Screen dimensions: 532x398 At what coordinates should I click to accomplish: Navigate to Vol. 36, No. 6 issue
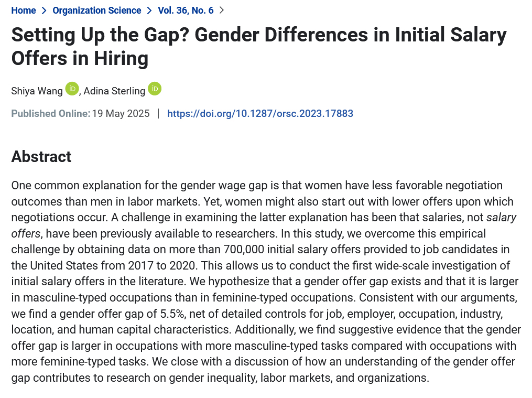point(186,10)
